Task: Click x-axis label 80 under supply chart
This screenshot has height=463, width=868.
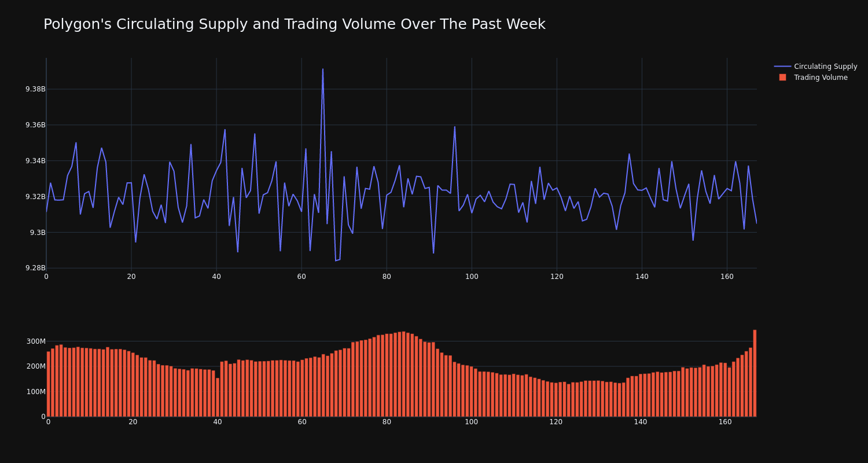Action: tap(387, 277)
